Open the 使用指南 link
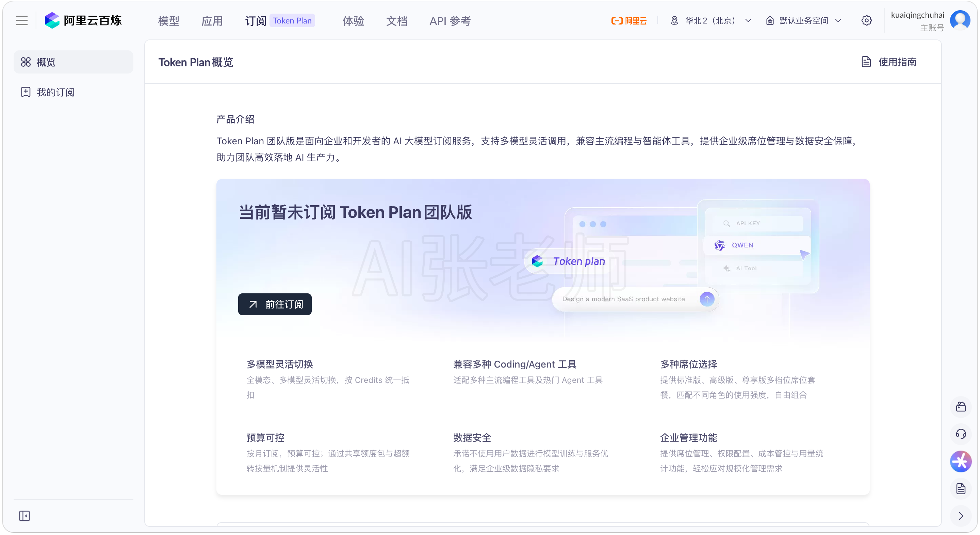The height and width of the screenshot is (535, 980). 889,62
